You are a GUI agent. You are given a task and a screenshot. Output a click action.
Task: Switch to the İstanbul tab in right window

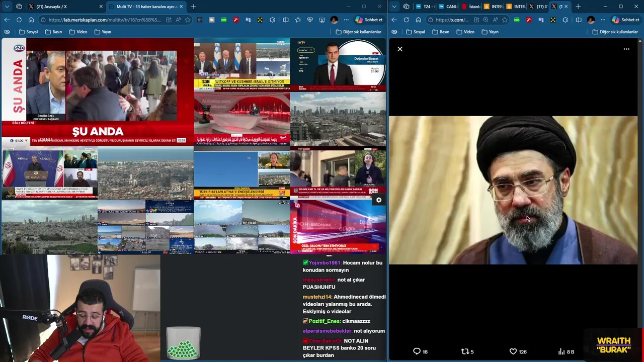(471, 7)
